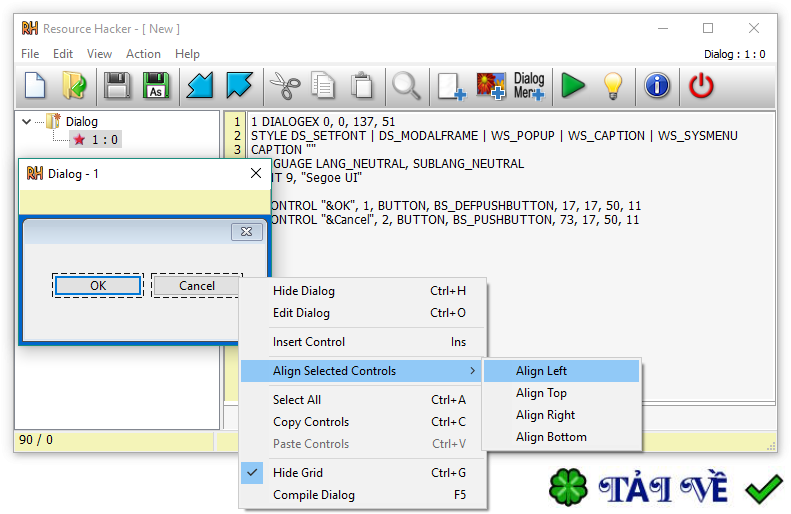Toggle the checked Hide Grid menu entry
Image resolution: width=791 pixels, height=514 pixels.
point(363,473)
